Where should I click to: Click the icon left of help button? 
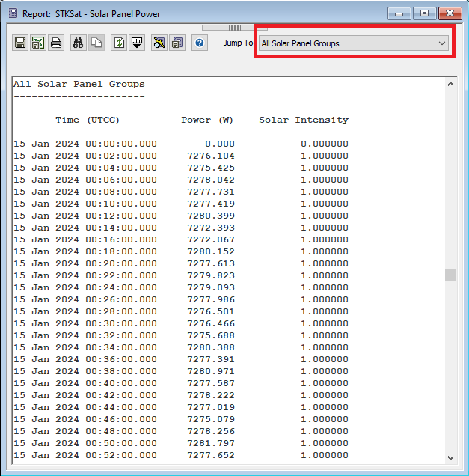177,43
